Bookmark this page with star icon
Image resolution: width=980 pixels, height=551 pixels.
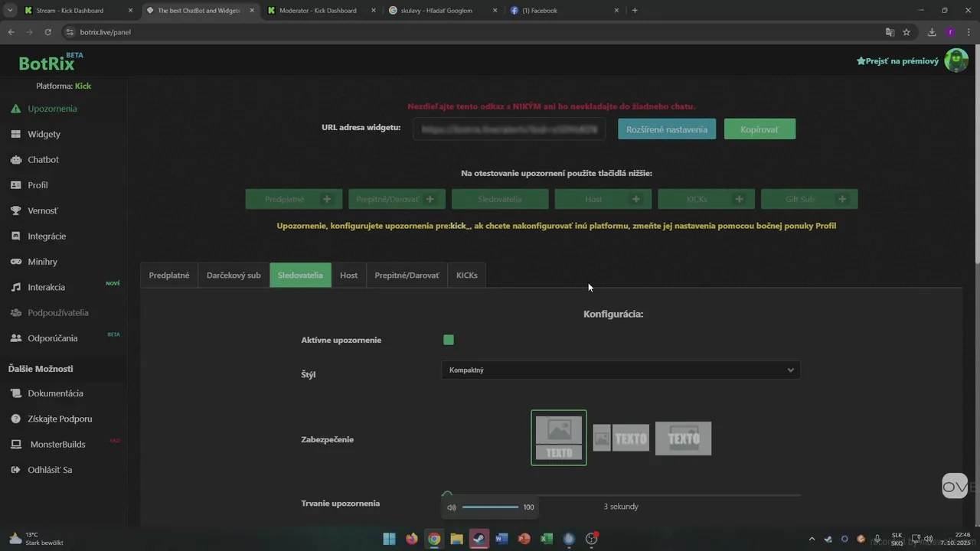906,32
